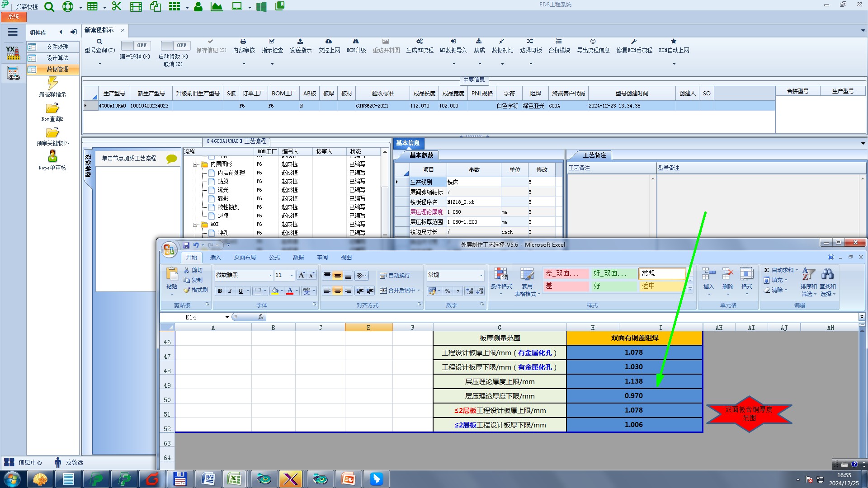Select the 数据管理 sidebar item

[57, 69]
